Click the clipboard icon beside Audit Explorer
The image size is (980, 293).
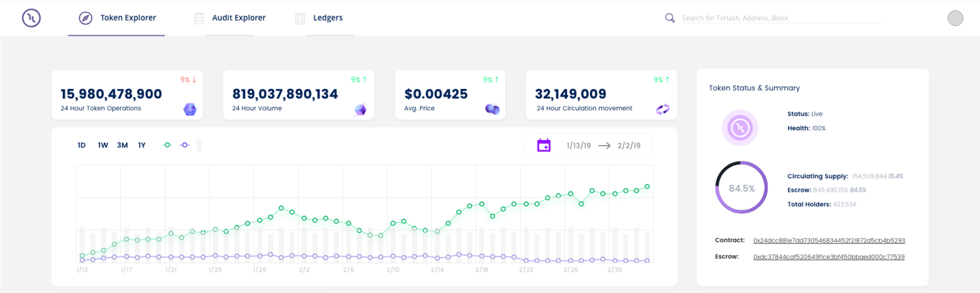pos(199,18)
